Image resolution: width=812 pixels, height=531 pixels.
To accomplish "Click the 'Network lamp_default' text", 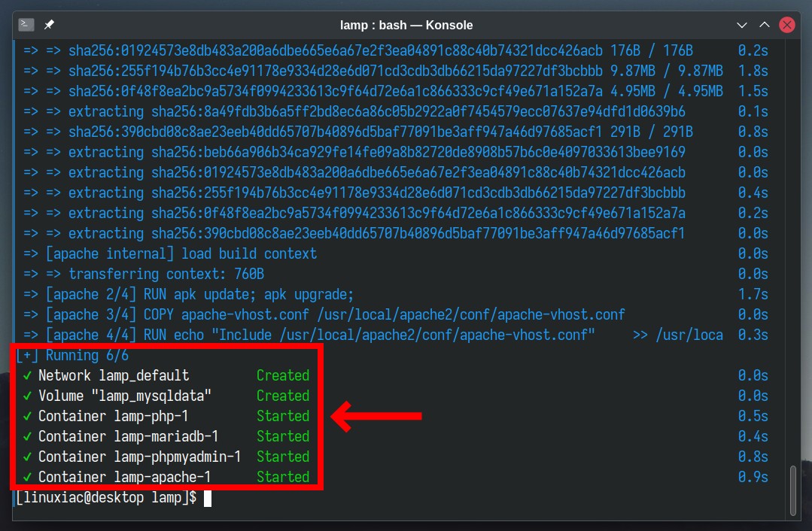I will point(114,375).
